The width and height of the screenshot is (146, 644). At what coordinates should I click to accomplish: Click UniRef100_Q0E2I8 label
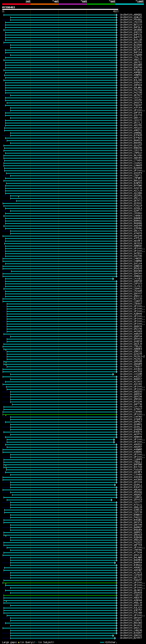[131, 32]
